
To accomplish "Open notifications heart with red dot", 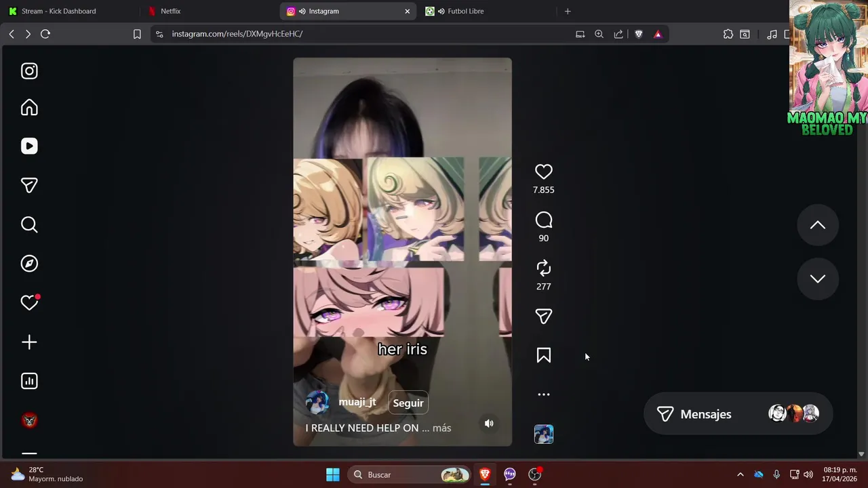I will [x=30, y=302].
